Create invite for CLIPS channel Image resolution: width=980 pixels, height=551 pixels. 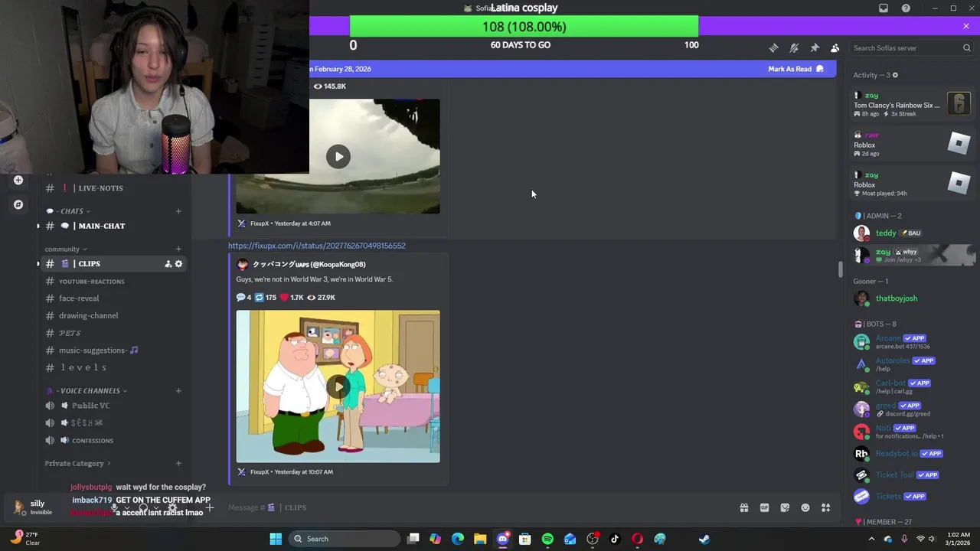(168, 264)
